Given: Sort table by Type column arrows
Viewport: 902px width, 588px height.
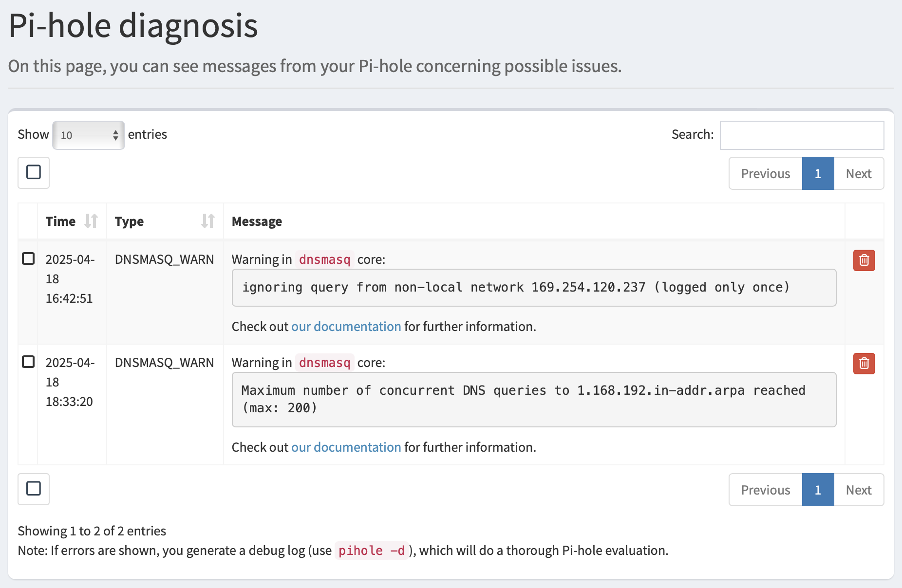Looking at the screenshot, I should [x=208, y=221].
